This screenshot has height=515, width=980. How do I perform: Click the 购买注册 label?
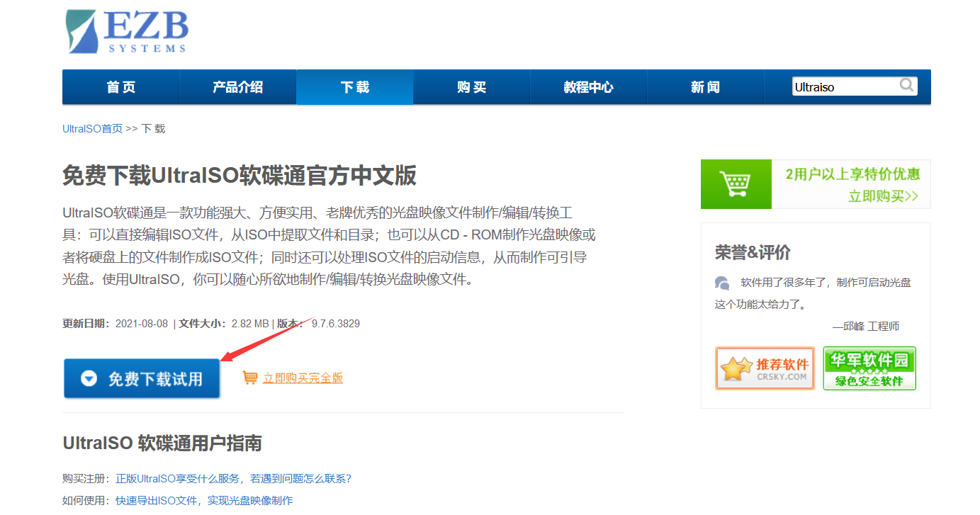[x=86, y=479]
